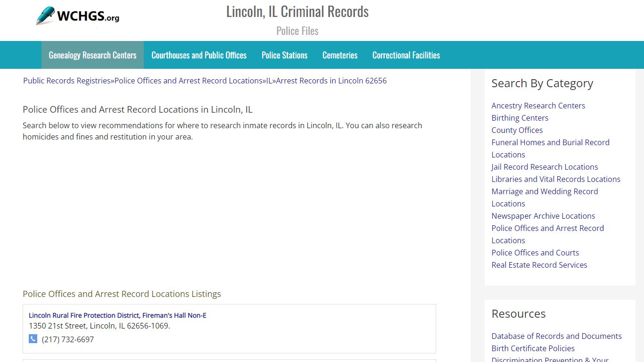Image resolution: width=644 pixels, height=362 pixels.
Task: Click Lincoln, IL Criminal Records page title
Action: click(x=297, y=11)
